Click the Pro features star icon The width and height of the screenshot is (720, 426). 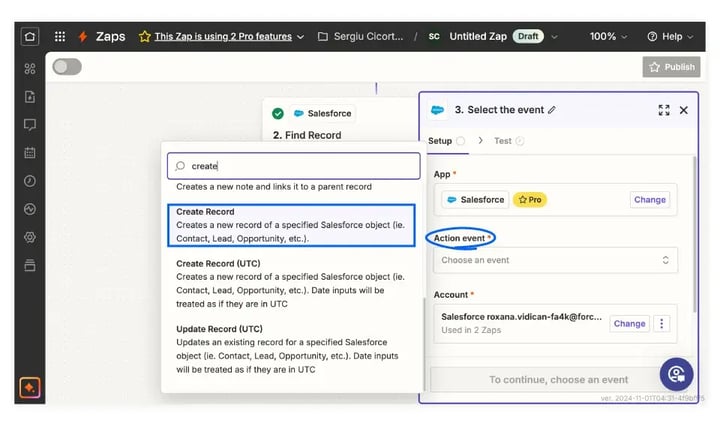click(145, 36)
